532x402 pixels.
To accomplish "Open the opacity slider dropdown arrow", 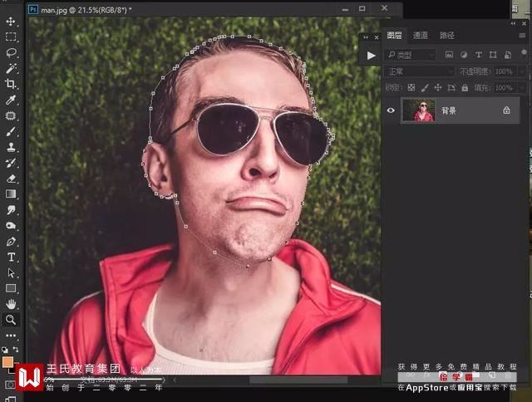I will click(521, 71).
